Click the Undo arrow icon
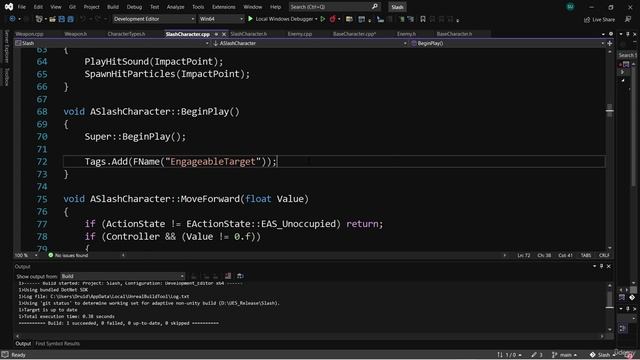The height and width of the screenshot is (360, 640). 83,19
